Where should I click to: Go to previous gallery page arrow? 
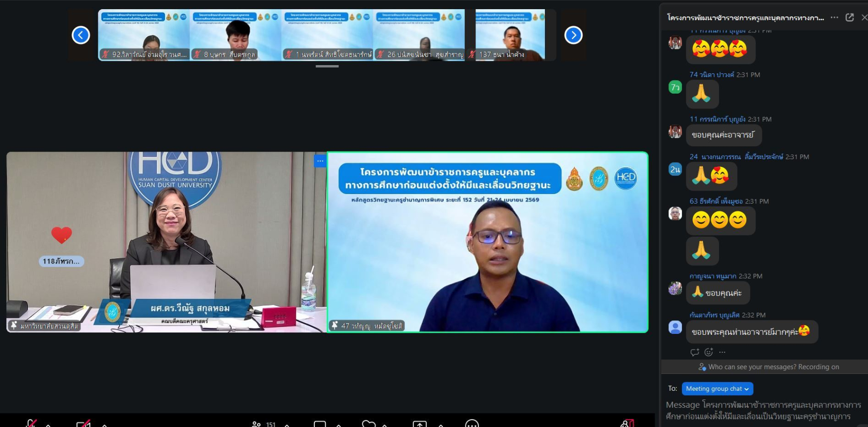click(x=81, y=35)
